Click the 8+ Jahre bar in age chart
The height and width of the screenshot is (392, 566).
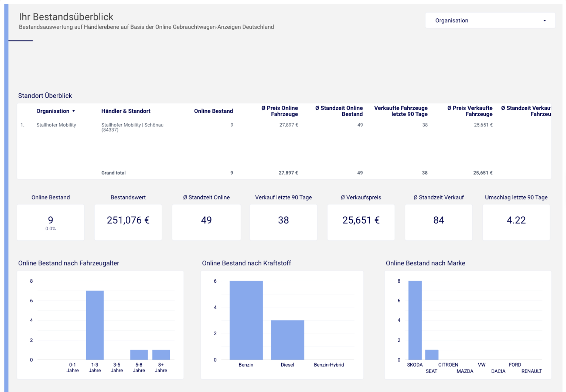point(161,355)
